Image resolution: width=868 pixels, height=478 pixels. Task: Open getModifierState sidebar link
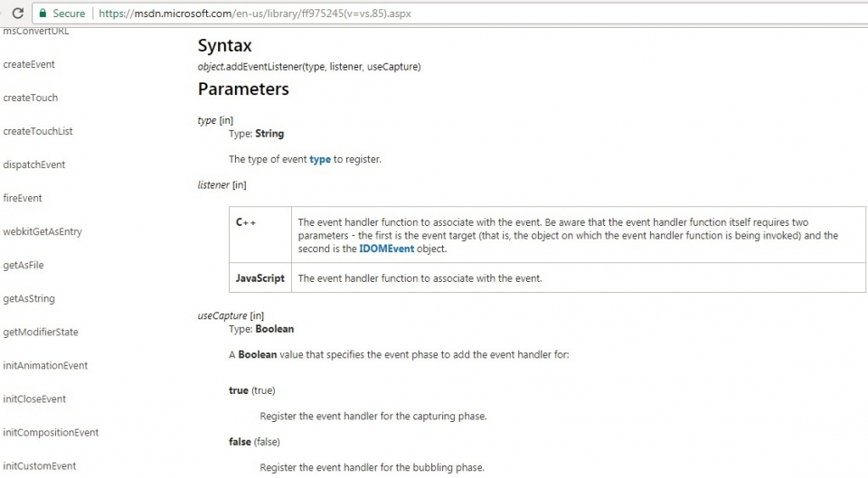point(41,332)
